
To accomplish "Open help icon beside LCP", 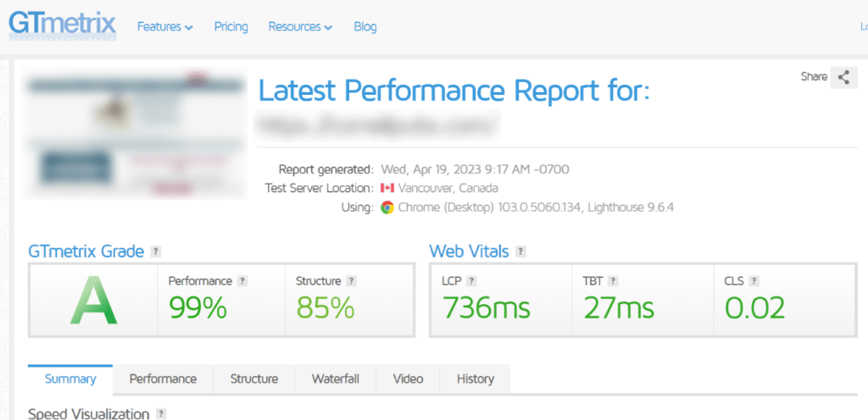I will 471,281.
